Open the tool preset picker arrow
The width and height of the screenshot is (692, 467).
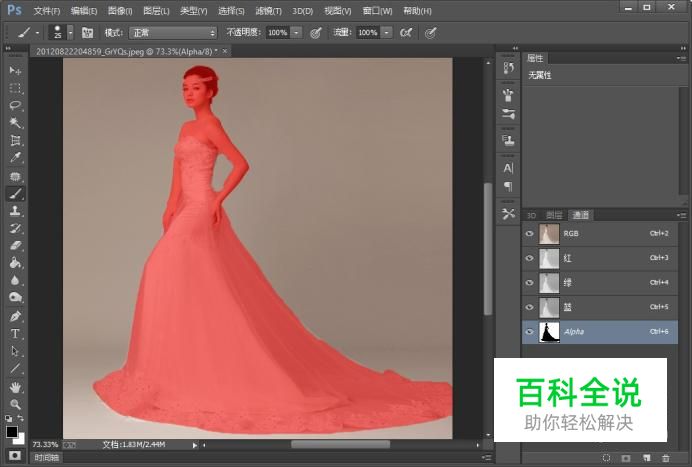[38, 33]
